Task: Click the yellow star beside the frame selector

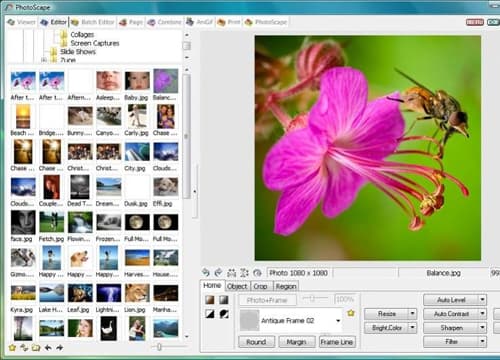Action: point(351,313)
